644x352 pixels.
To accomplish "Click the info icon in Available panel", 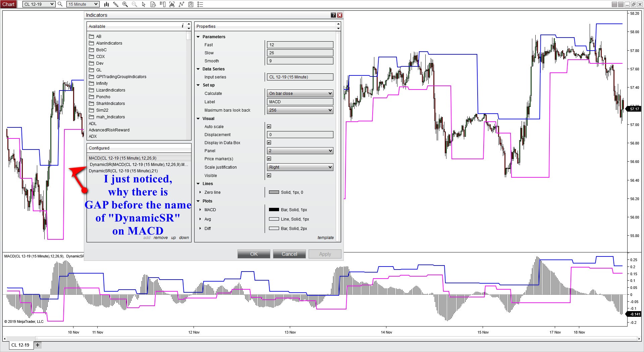I will coord(182,26).
